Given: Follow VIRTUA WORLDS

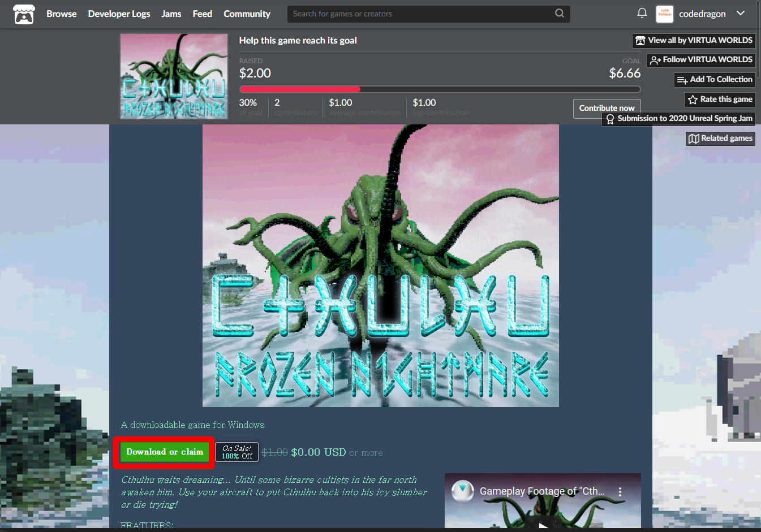Looking at the screenshot, I should point(701,60).
